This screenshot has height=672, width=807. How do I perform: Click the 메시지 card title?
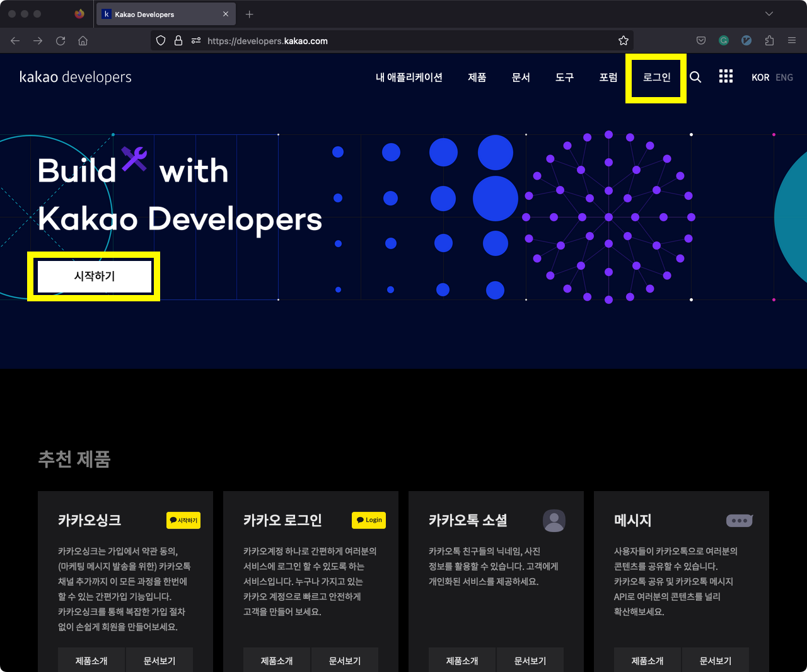click(632, 520)
